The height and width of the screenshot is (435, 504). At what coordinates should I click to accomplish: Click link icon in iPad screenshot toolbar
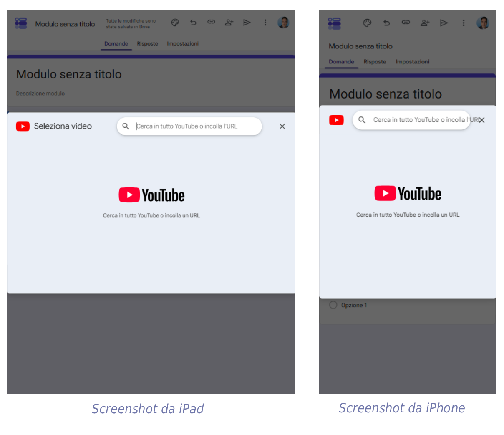(211, 22)
